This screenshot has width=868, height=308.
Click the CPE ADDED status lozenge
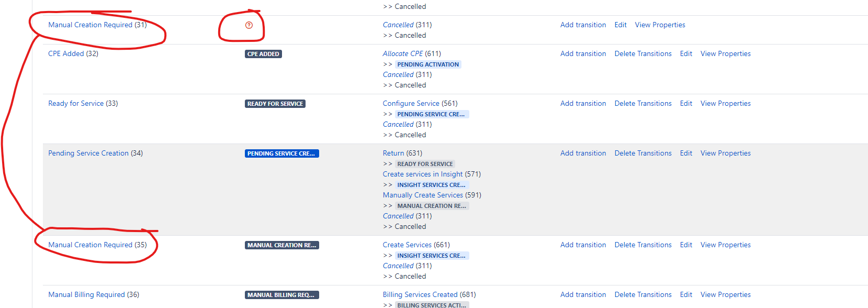tap(263, 54)
